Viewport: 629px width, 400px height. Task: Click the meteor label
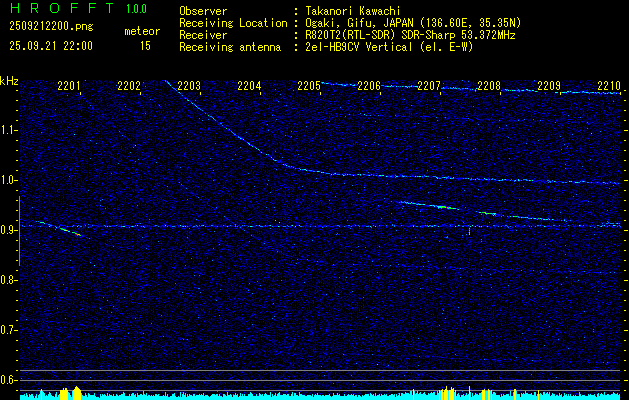click(x=142, y=31)
